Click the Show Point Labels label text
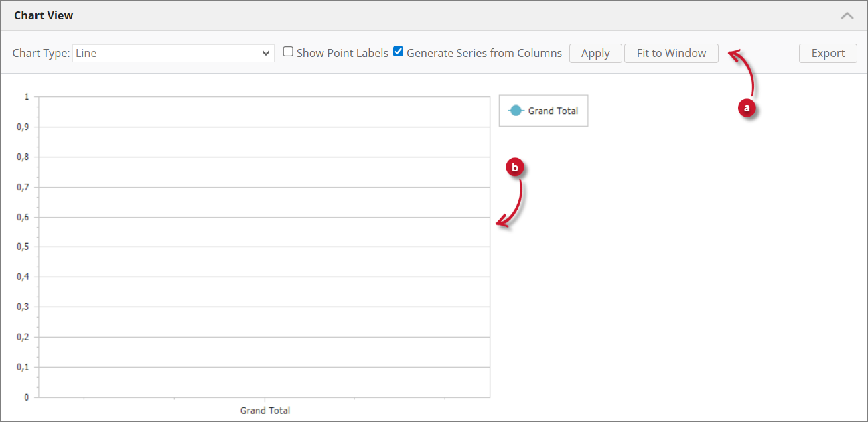Viewport: 868px width, 422px height. click(x=342, y=53)
